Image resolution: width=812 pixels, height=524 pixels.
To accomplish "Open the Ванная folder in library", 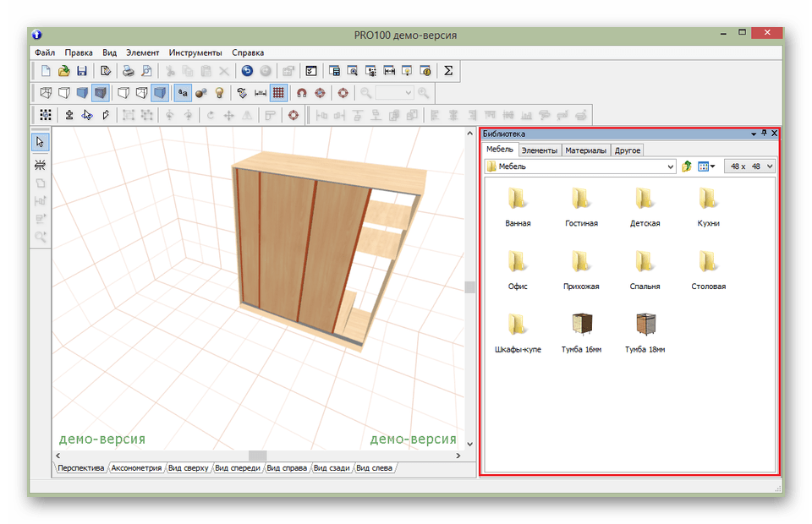I will coord(518,207).
